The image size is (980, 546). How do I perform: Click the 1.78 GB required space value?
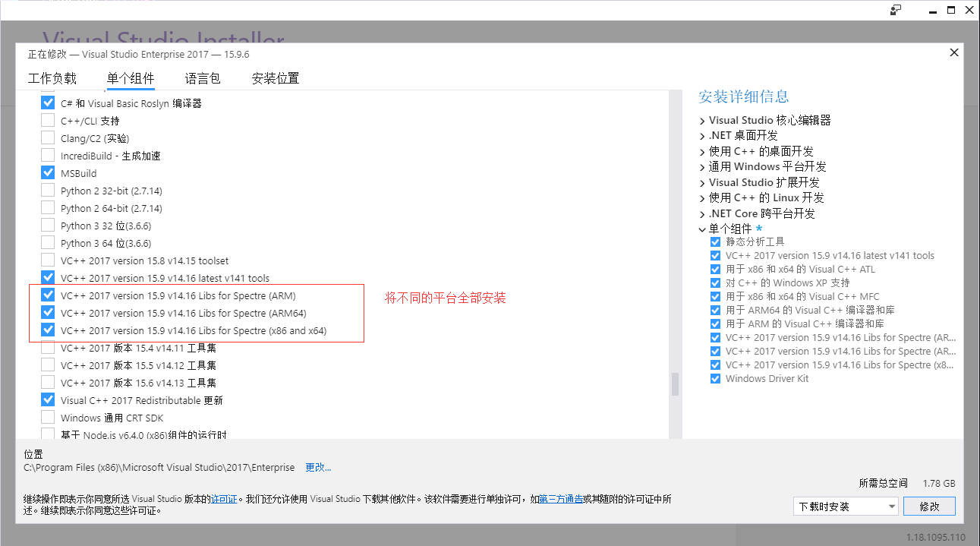point(939,483)
